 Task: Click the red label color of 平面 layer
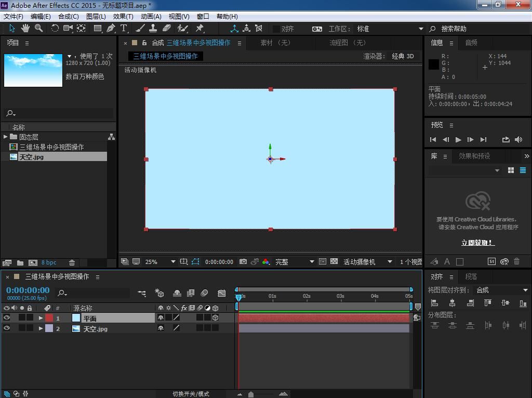(49, 318)
